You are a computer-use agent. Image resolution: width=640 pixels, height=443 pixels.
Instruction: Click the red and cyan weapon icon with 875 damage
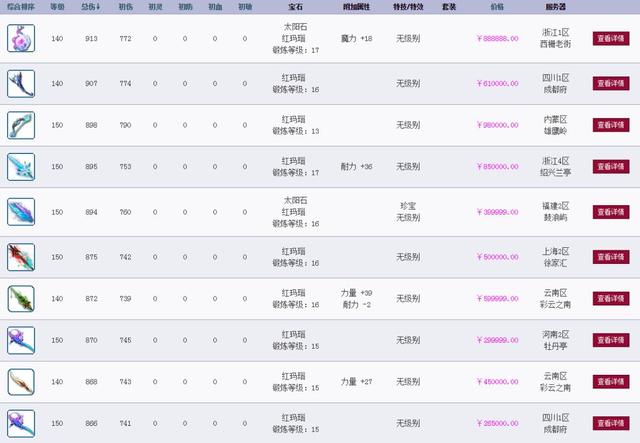[22, 255]
